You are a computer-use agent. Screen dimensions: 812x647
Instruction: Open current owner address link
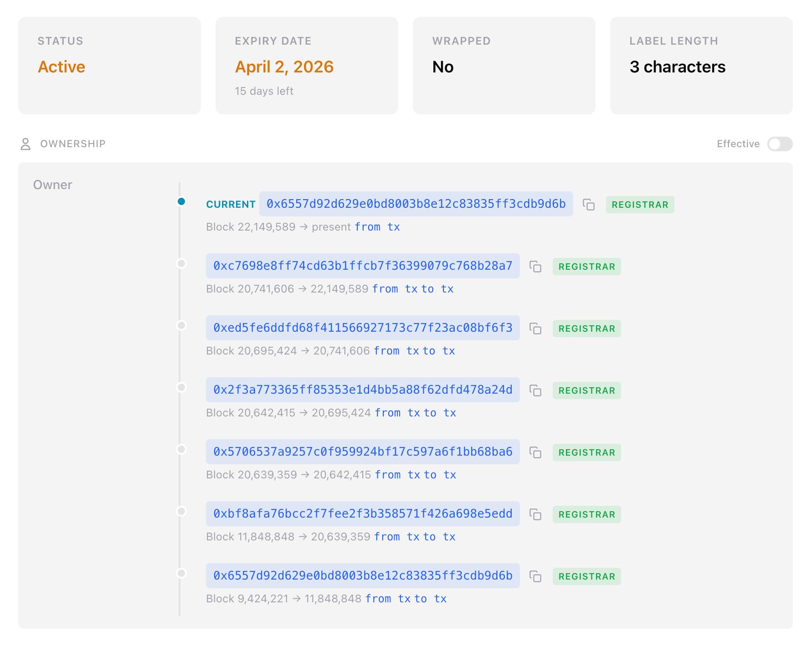click(x=416, y=204)
